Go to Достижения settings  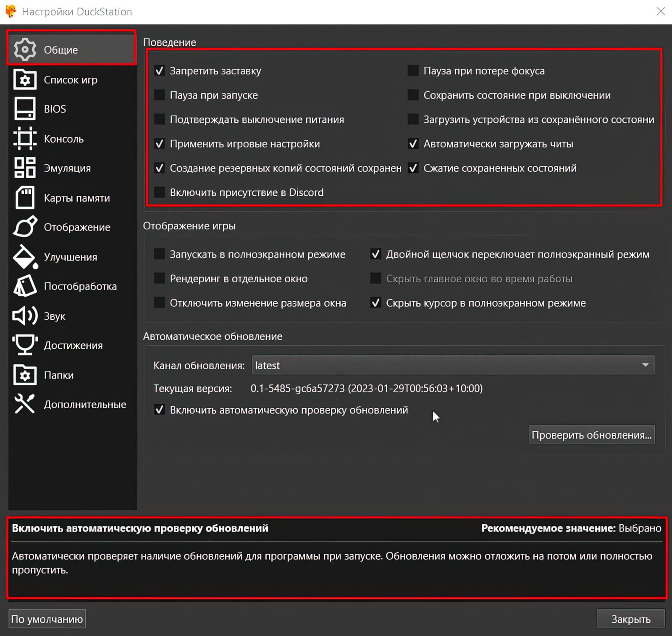point(72,345)
